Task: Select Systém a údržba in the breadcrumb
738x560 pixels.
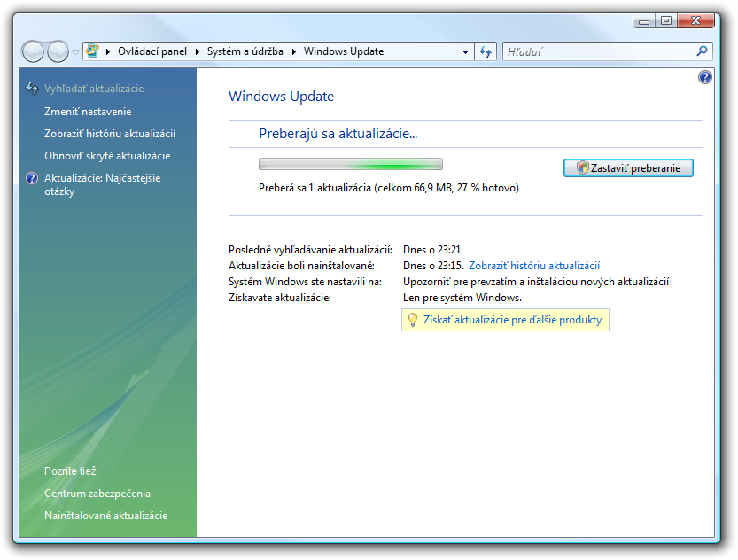Action: point(245,51)
